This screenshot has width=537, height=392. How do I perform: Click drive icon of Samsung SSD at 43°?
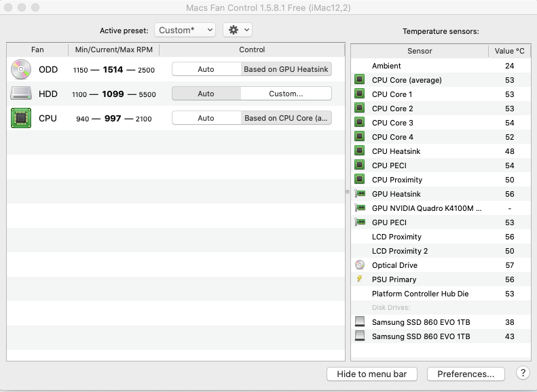tap(360, 336)
